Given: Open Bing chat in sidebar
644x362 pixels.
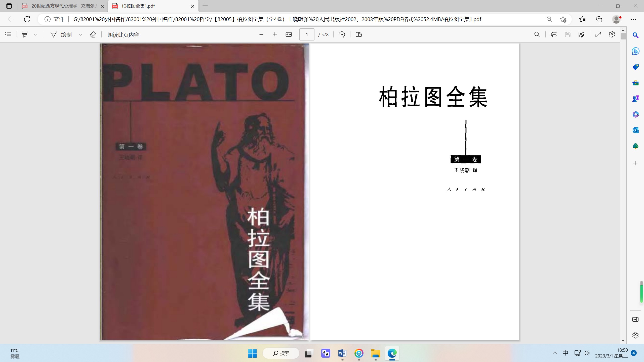Looking at the screenshot, I should (x=635, y=51).
